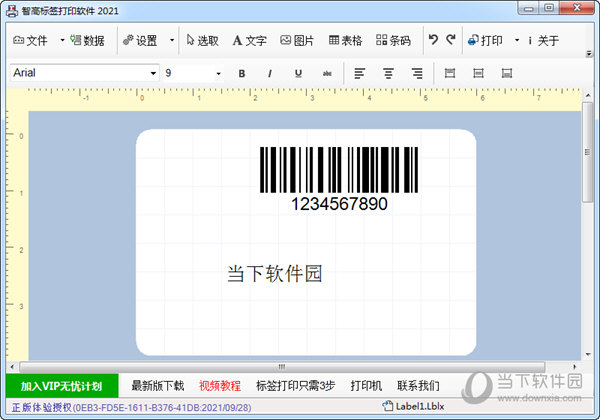Screen dimensions: 600x420
Task: Insert a table with 表格 tool
Action: coord(346,40)
